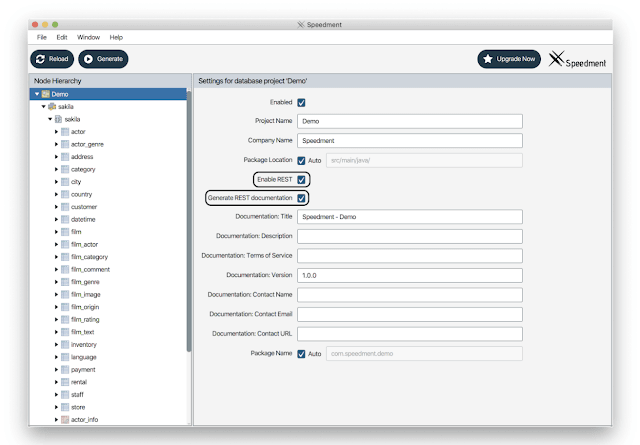Open the Edit menu
This screenshot has width=640, height=445.
[62, 37]
